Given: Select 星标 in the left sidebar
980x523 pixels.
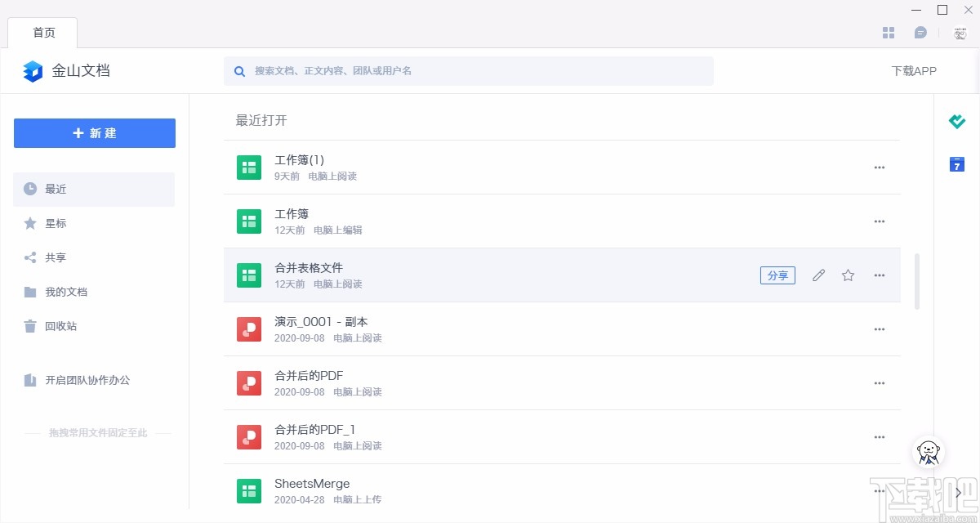Looking at the screenshot, I should click(x=56, y=223).
